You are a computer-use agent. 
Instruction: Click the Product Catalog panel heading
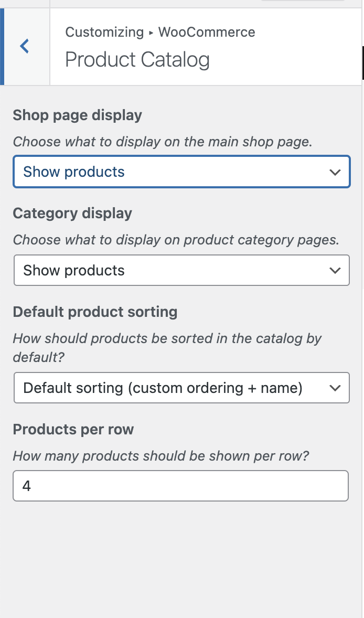[137, 60]
